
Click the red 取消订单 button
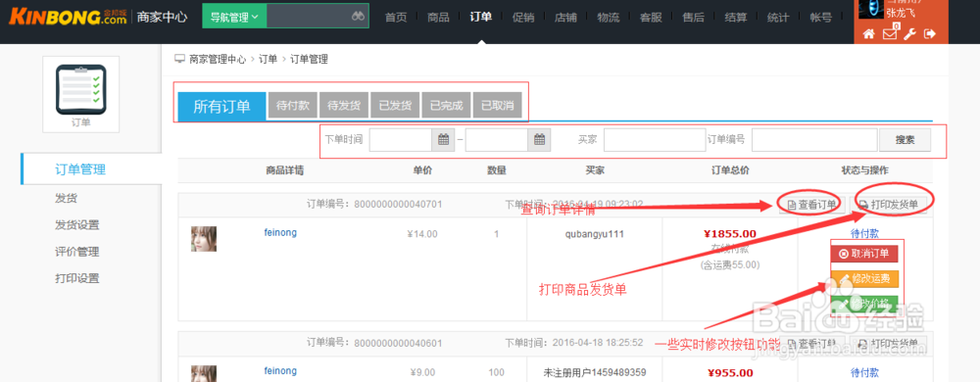point(863,254)
